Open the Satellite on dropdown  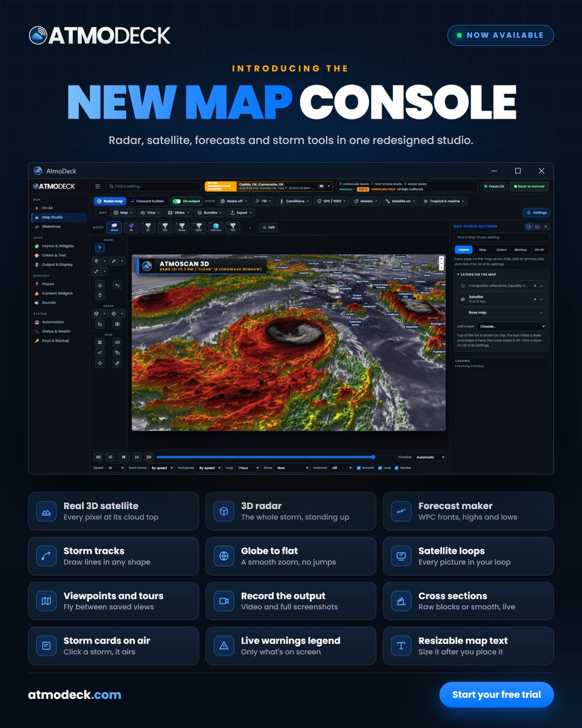(x=401, y=201)
